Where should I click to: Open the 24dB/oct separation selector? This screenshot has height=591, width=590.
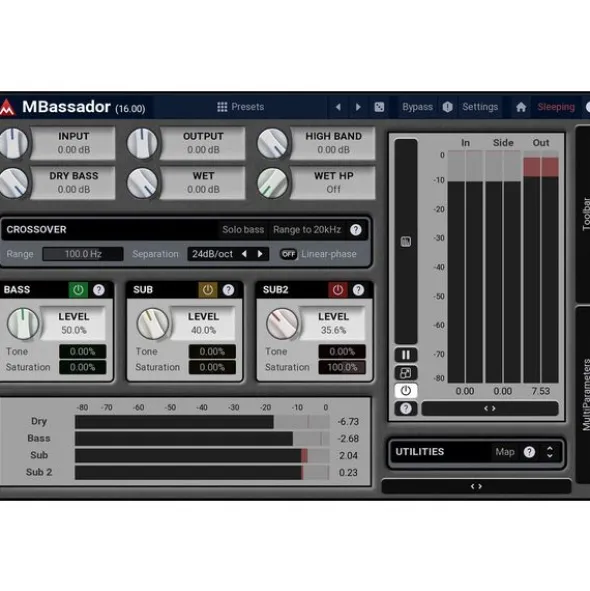(x=213, y=254)
